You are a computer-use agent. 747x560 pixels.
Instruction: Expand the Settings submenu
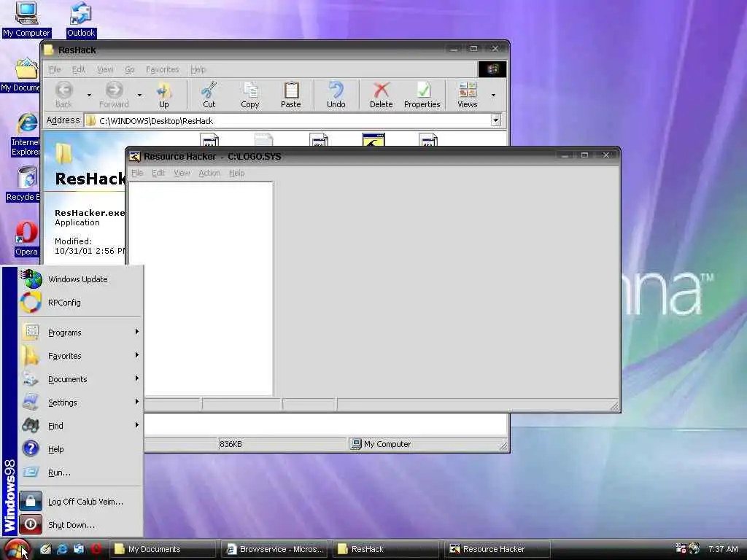pyautogui.click(x=81, y=402)
